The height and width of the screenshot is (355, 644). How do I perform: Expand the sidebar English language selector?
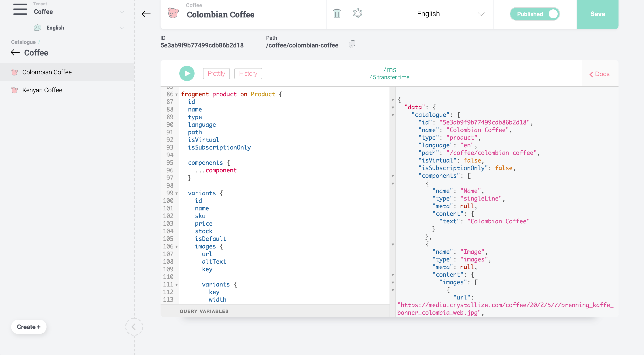[80, 28]
